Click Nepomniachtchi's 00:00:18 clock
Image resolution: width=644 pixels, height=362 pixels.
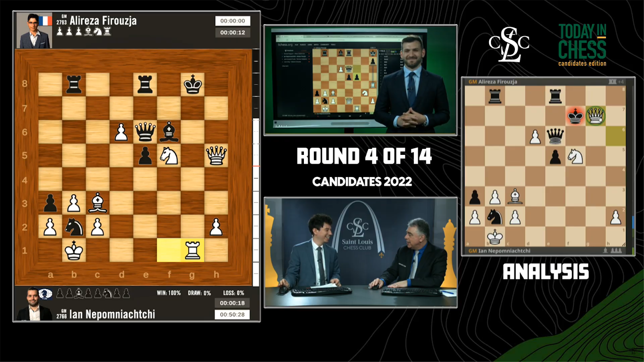point(232,303)
